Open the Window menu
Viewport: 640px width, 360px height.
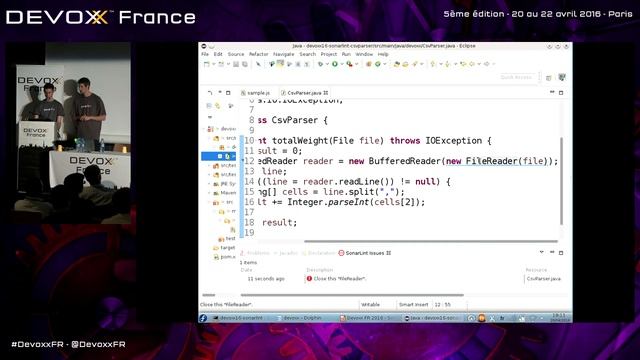pyautogui.click(x=364, y=54)
